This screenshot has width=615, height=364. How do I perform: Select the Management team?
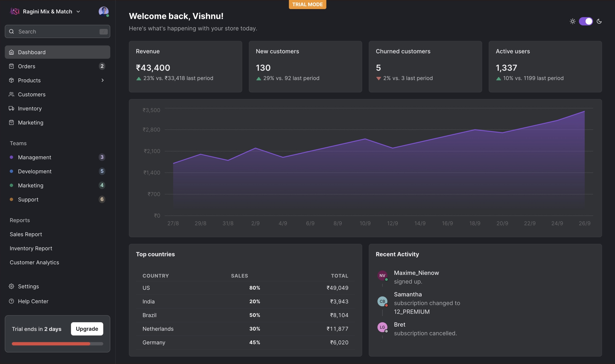click(57, 157)
